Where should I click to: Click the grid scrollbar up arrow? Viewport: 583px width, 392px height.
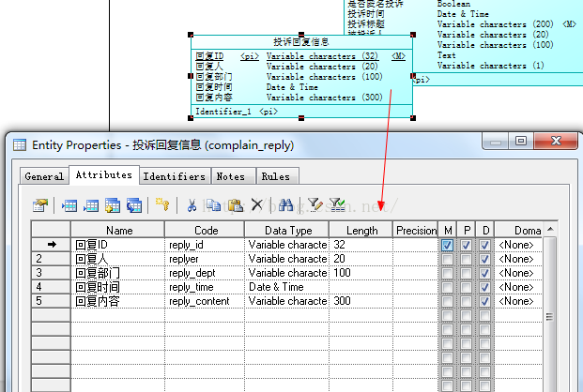(x=550, y=230)
